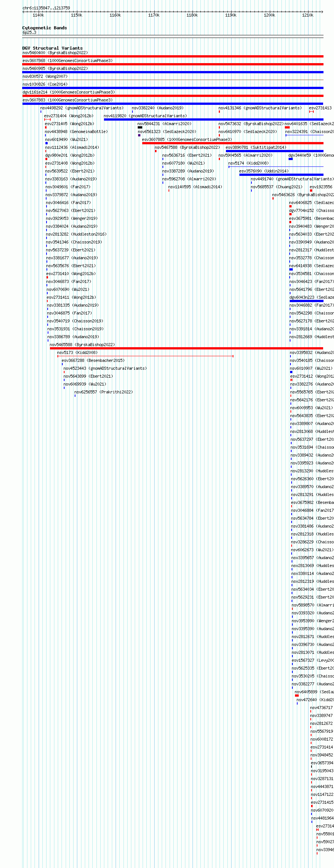The height and width of the screenshot is (868, 334).
Task: Open variant nsv1030826 (Coe2014)
Action: pos(45,84)
